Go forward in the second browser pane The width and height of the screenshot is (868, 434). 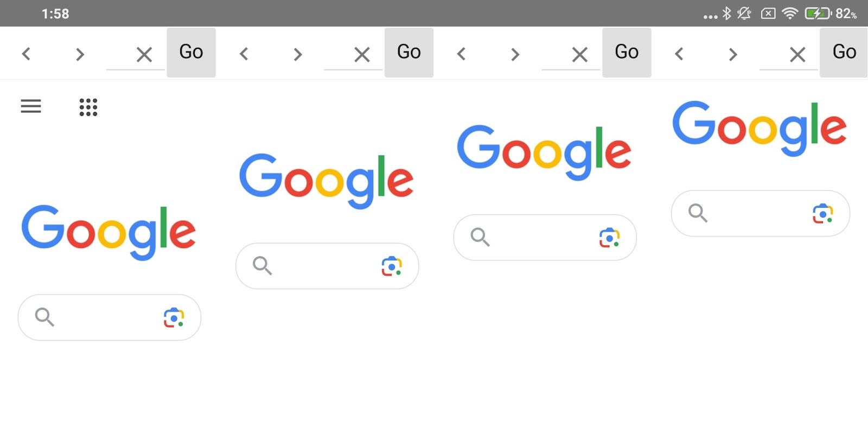point(297,54)
